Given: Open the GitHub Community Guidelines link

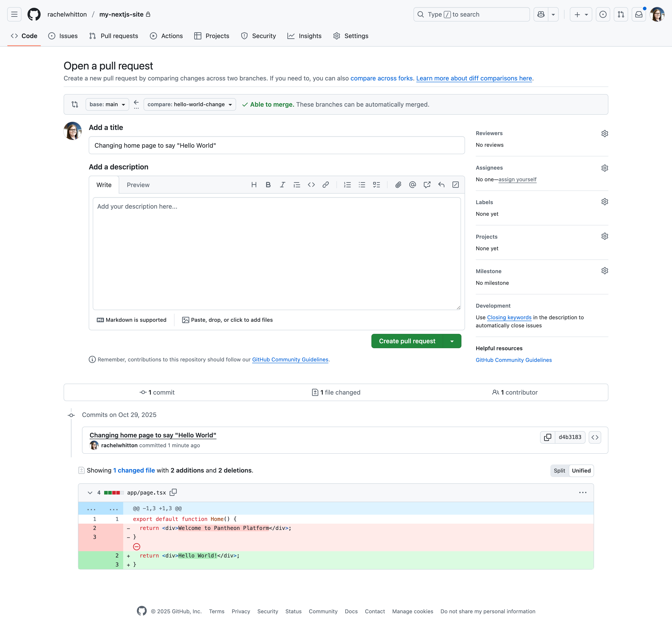Looking at the screenshot, I should pos(290,359).
